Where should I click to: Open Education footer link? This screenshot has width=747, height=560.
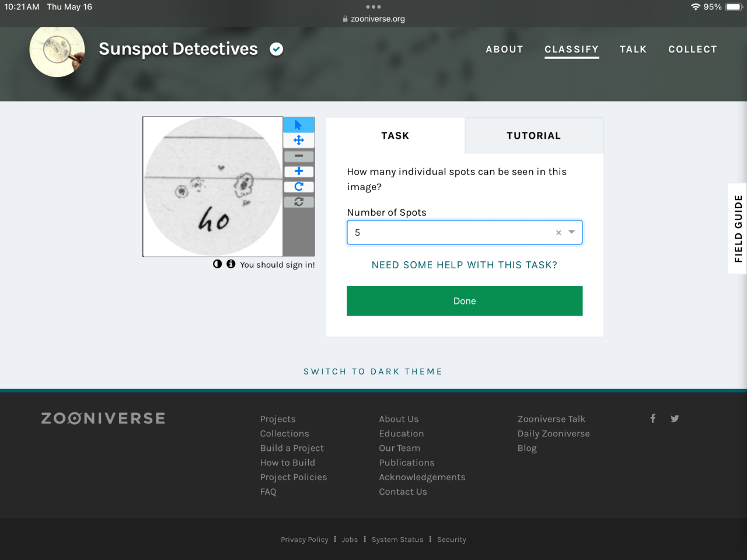tap(402, 433)
